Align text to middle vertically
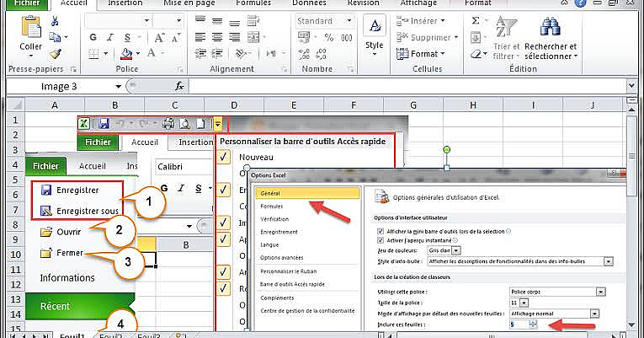 point(217,21)
